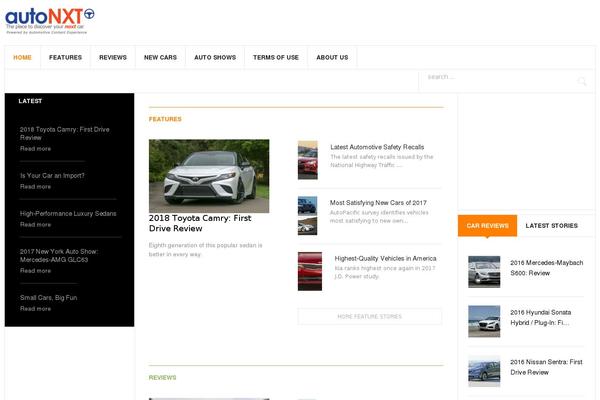
Task: Read more under Mercedes-AMG GLC63
Action: (35, 271)
